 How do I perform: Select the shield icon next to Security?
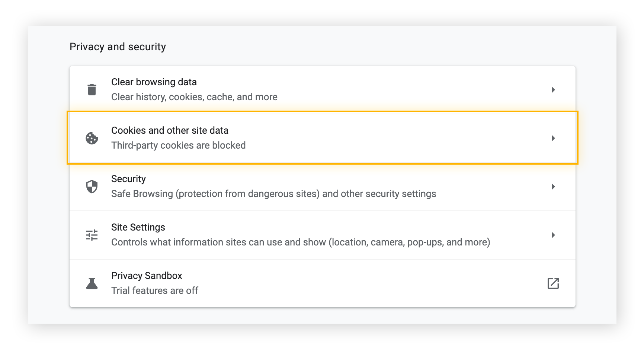[92, 186]
